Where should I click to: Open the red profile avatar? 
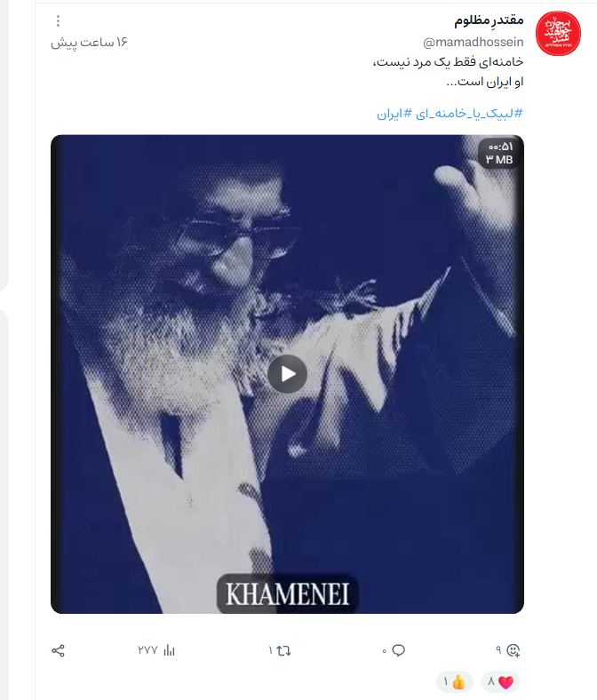[558, 34]
